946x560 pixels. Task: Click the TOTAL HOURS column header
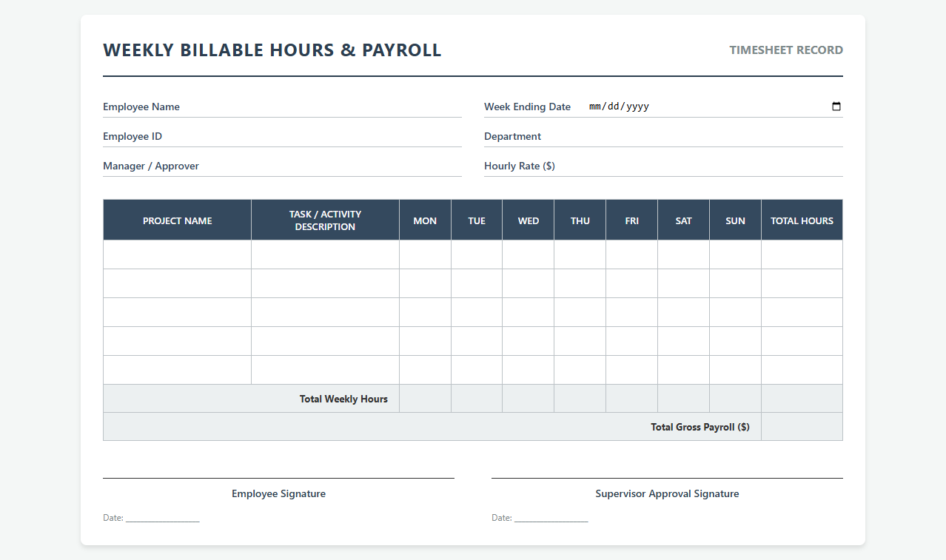coord(802,220)
